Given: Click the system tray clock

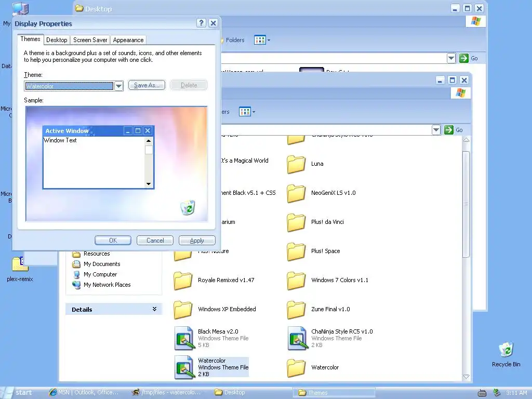Looking at the screenshot, I should tap(516, 393).
